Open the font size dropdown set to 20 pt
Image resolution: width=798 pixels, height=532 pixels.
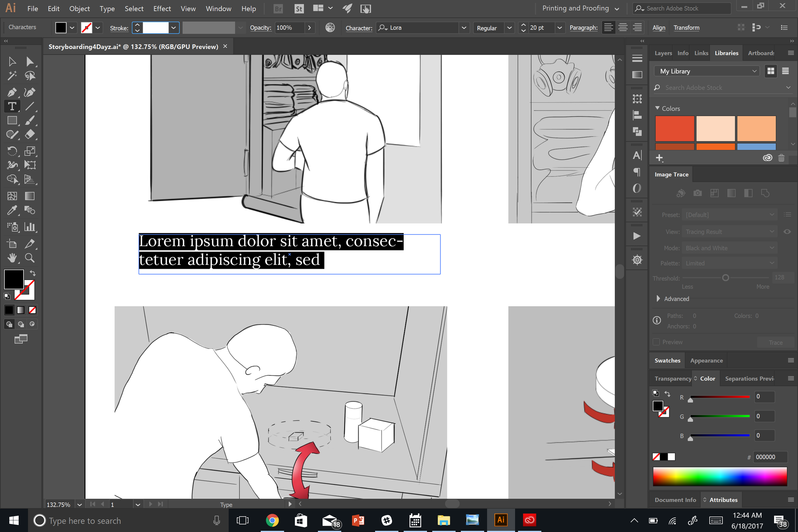[x=560, y=28]
